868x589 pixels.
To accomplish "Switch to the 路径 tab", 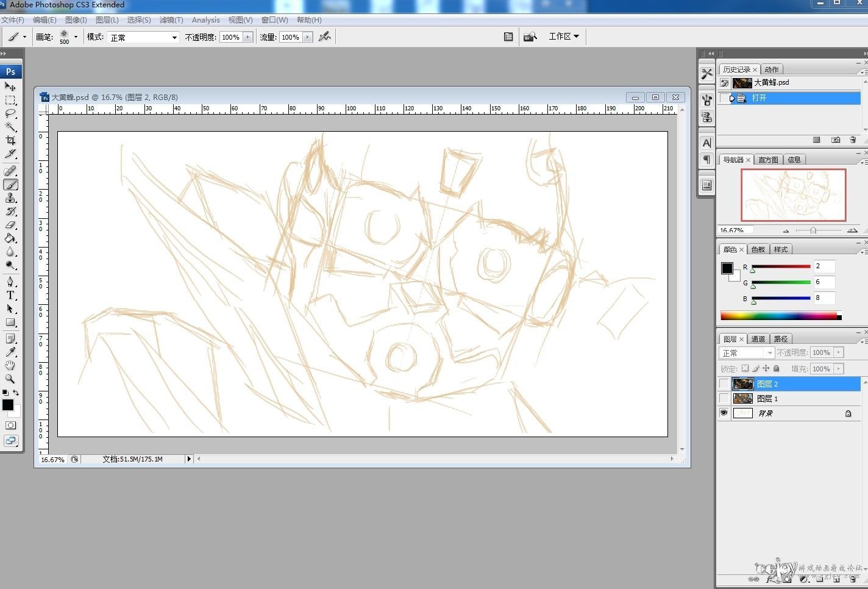I will (781, 339).
